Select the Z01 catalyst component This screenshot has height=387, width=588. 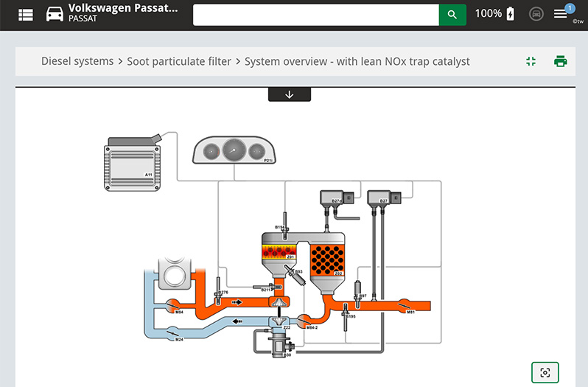[280, 251]
